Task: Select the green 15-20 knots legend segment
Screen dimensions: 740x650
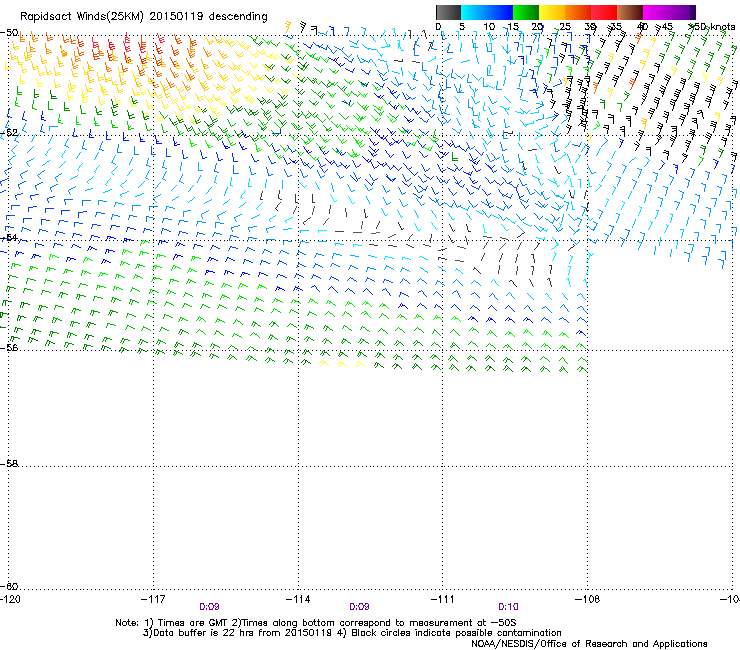Action: (x=526, y=12)
